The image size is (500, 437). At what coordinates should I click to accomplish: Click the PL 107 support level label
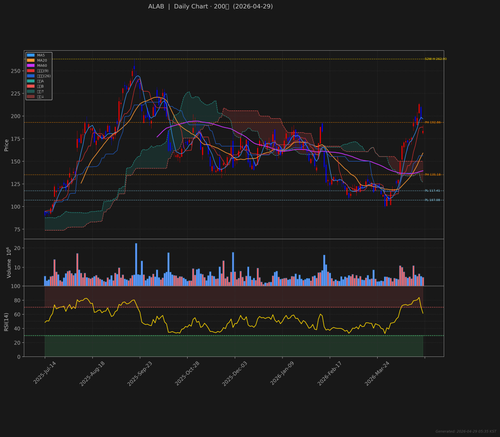[432, 200]
